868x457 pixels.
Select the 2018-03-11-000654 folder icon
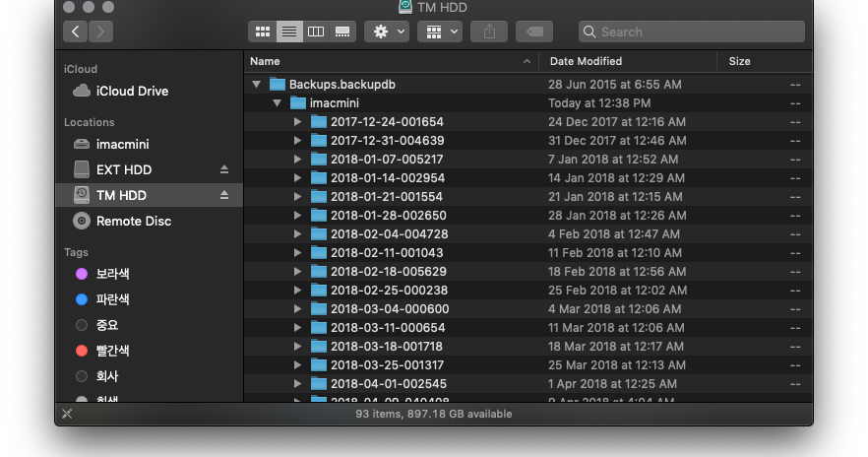(318, 328)
